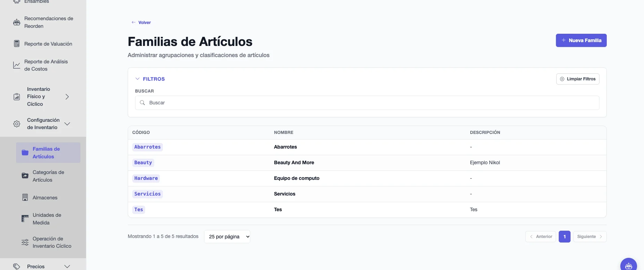Open Unidades de Medida in the sidebar
The height and width of the screenshot is (270, 644).
pos(48,219)
